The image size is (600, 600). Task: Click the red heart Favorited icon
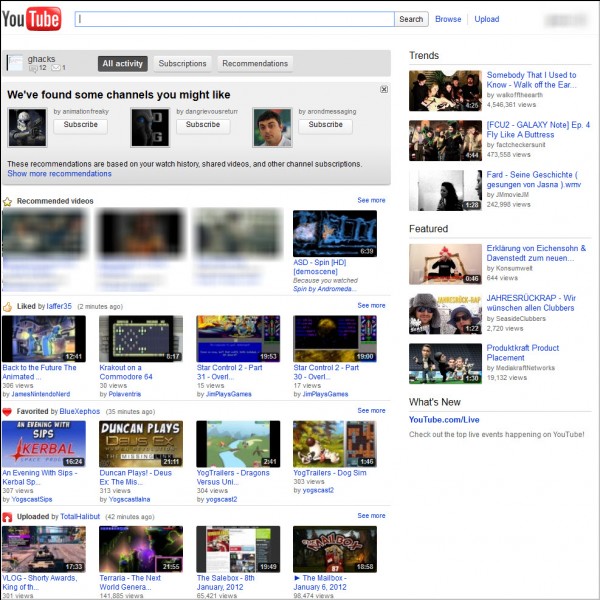(x=7, y=412)
